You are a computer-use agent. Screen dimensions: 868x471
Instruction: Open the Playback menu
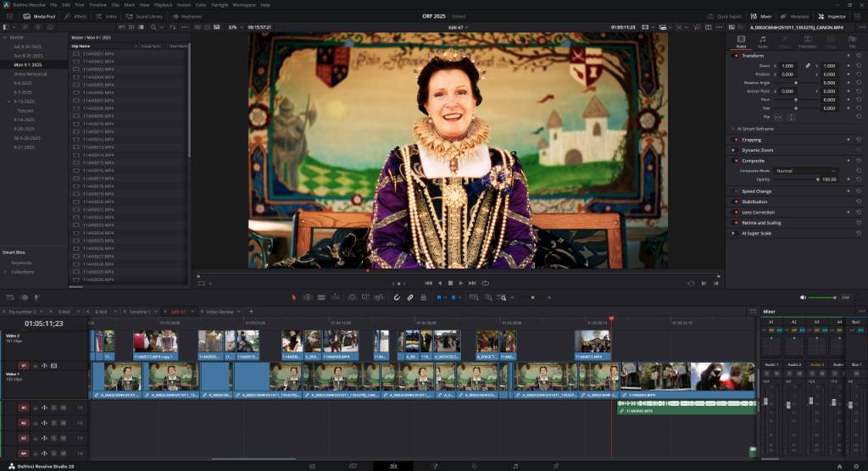[x=163, y=5]
